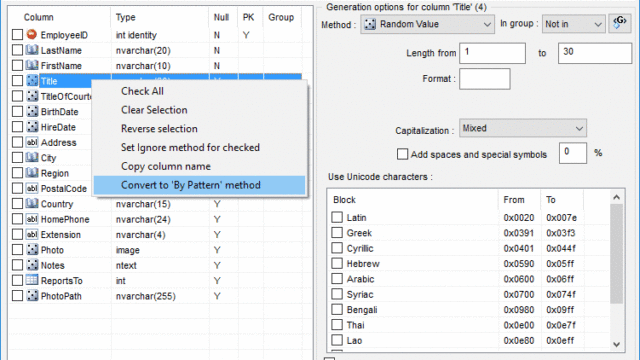Click the spaces percentage input field
This screenshot has height=360, width=640.
(573, 153)
